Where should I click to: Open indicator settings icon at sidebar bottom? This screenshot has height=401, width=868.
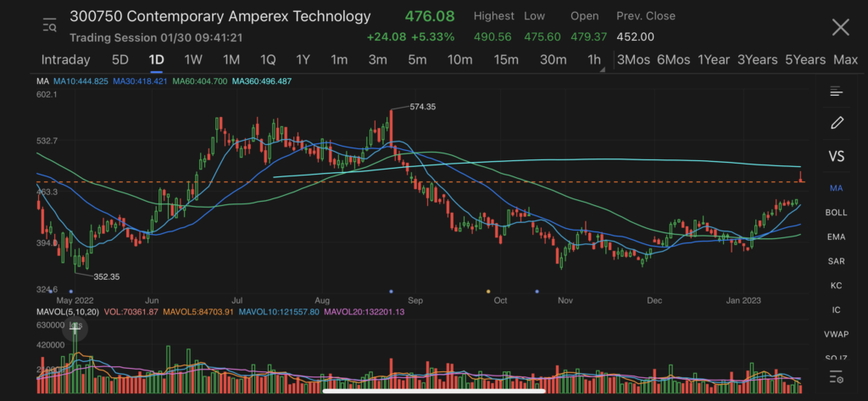point(837,376)
